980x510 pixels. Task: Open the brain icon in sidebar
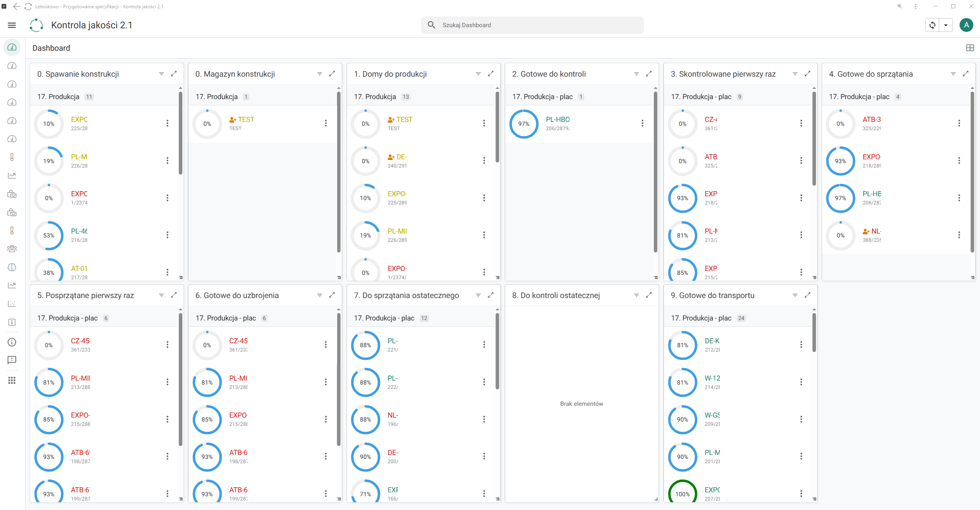12,267
